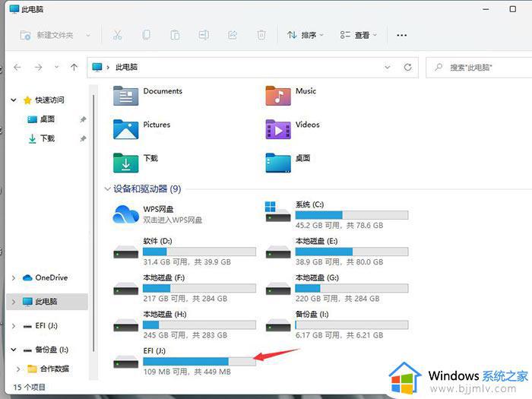Click the 系统 (C:) usage bar
The image size is (532, 399).
[x=352, y=215]
